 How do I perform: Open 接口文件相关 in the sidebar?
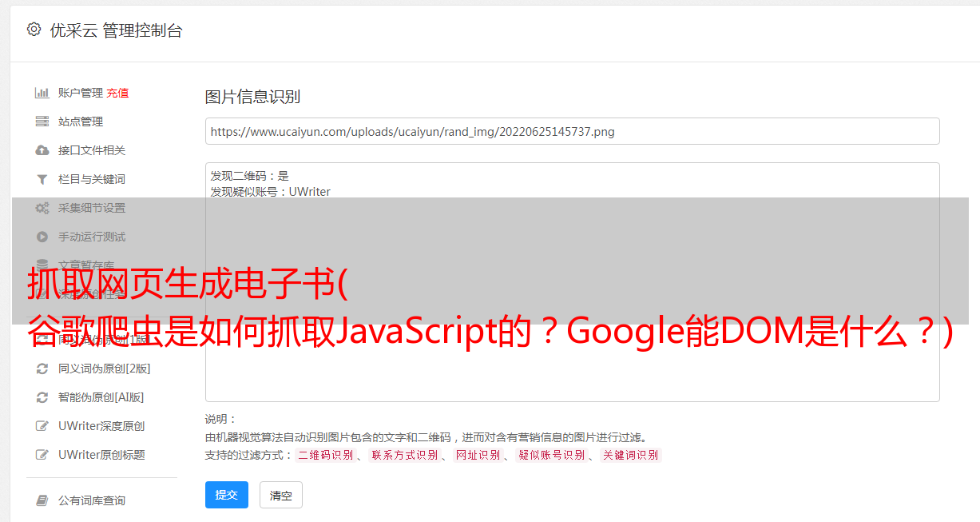(x=92, y=150)
